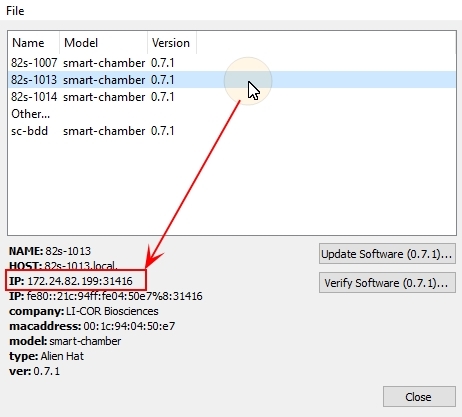Click the smart-chamber model cell for 82s-1014
The height and width of the screenshot is (417, 462).
point(104,97)
